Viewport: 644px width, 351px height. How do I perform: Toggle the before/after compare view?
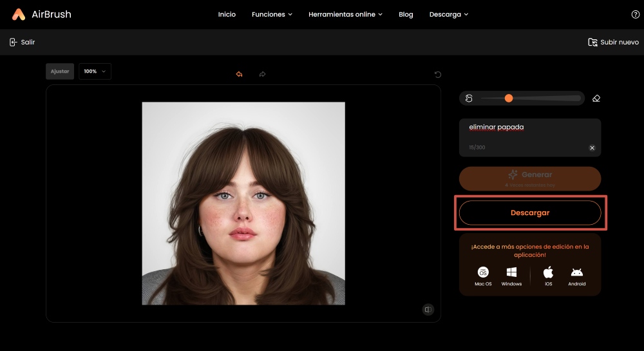point(428,310)
